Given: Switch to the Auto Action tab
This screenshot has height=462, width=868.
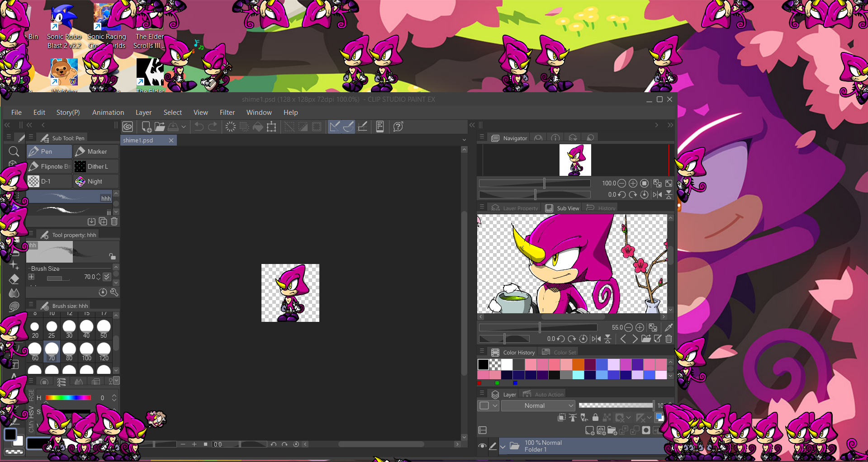Looking at the screenshot, I should pyautogui.click(x=544, y=394).
